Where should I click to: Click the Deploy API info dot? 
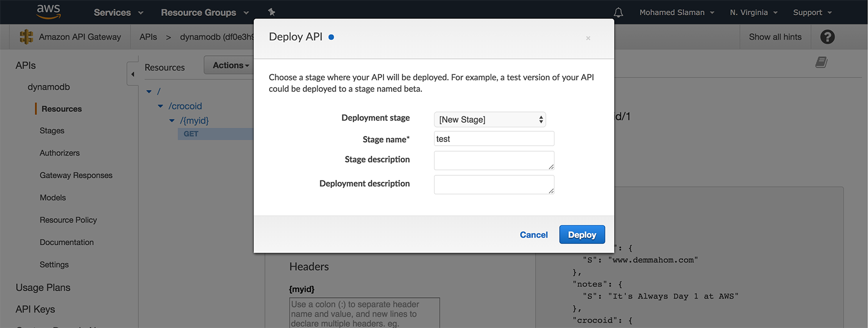pos(331,37)
